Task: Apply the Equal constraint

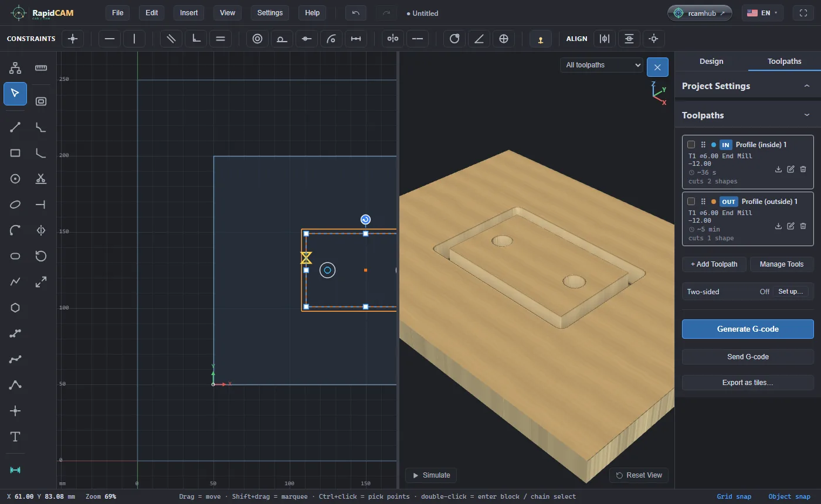Action: pyautogui.click(x=220, y=39)
